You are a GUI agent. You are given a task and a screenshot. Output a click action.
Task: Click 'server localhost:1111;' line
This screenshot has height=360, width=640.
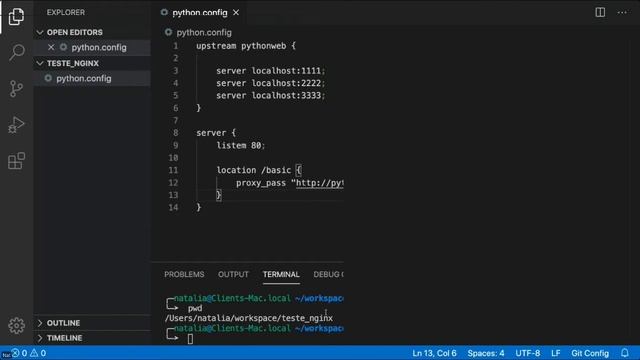coord(271,71)
